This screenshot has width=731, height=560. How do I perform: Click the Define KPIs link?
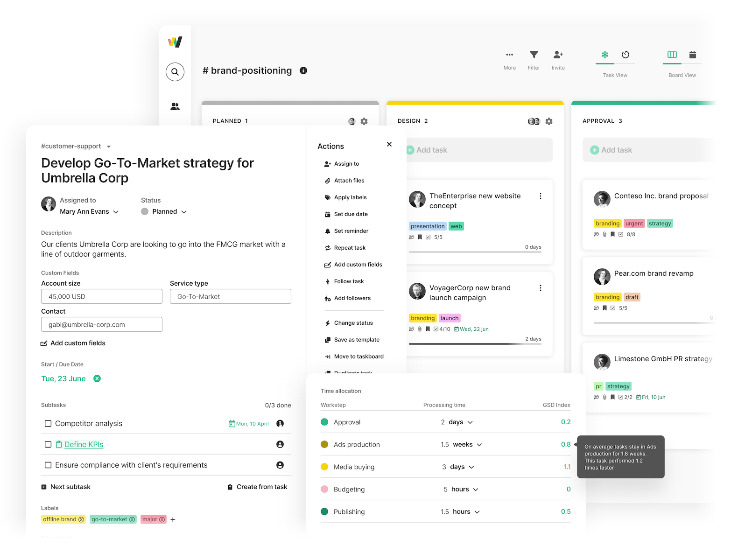pyautogui.click(x=84, y=444)
